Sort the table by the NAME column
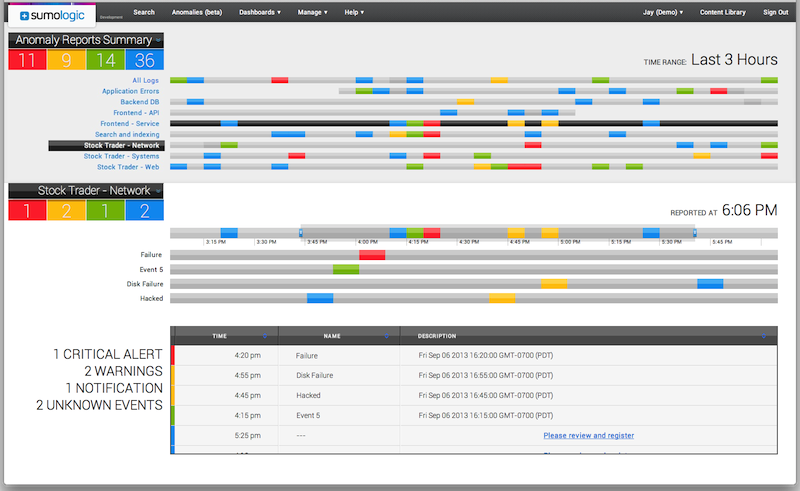Screen dimensions: 800x491 332,336
